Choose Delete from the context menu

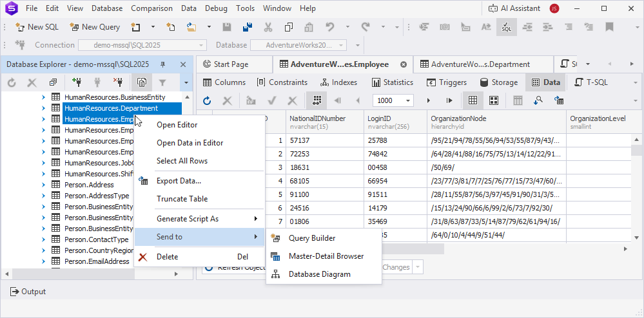click(199, 257)
